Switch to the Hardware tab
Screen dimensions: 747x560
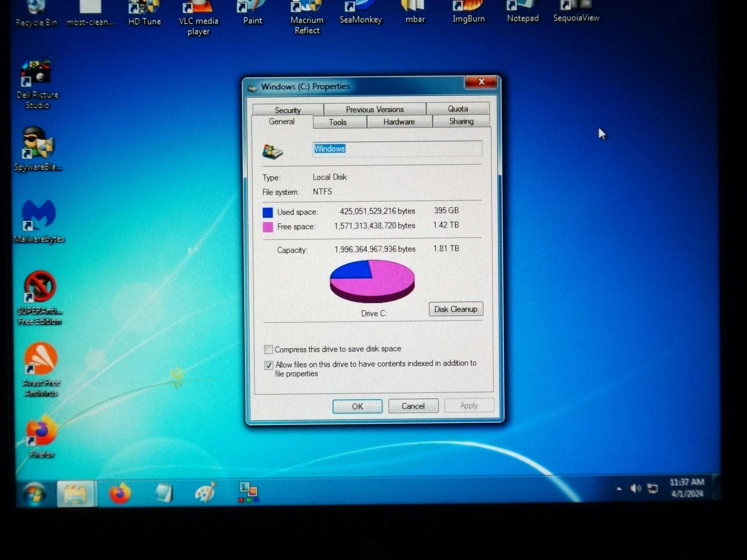tap(399, 122)
